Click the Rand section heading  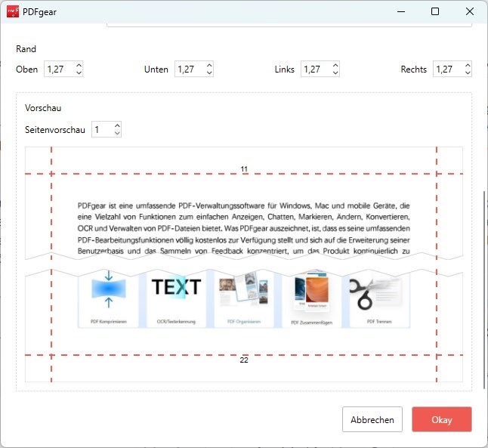pyautogui.click(x=26, y=49)
